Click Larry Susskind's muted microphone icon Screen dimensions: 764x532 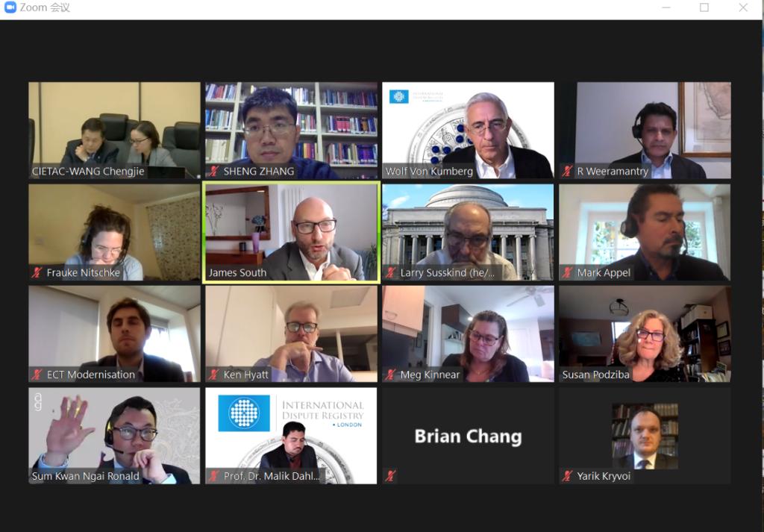pyautogui.click(x=391, y=272)
